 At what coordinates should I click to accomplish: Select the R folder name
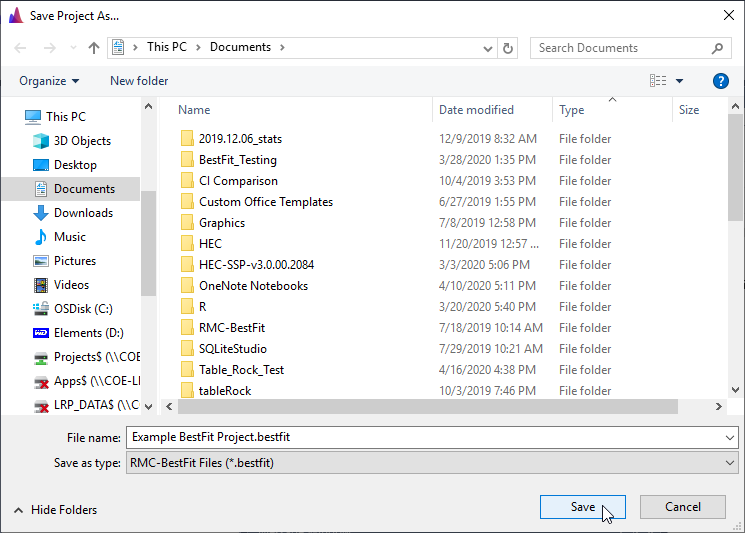(x=202, y=307)
